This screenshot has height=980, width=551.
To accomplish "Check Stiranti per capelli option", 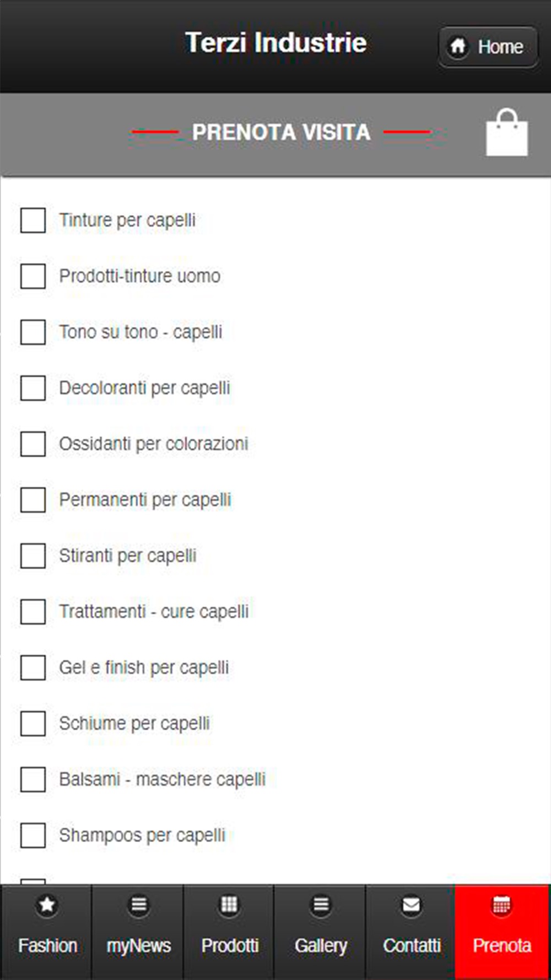I will (33, 556).
